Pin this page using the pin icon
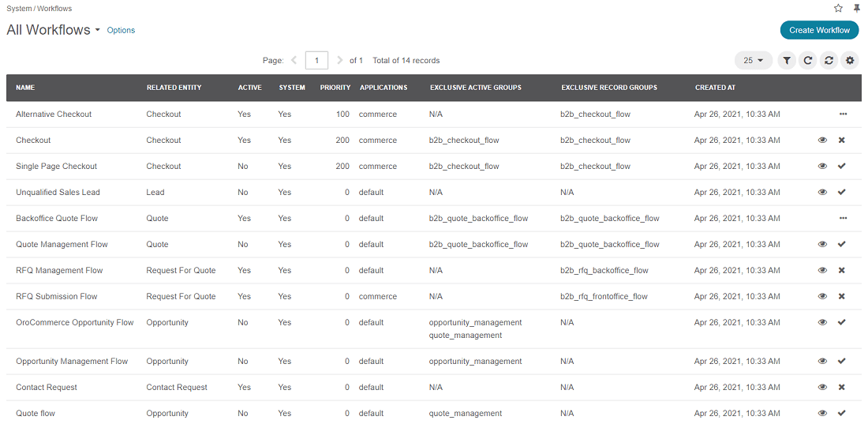This screenshot has height=424, width=868. click(x=857, y=9)
